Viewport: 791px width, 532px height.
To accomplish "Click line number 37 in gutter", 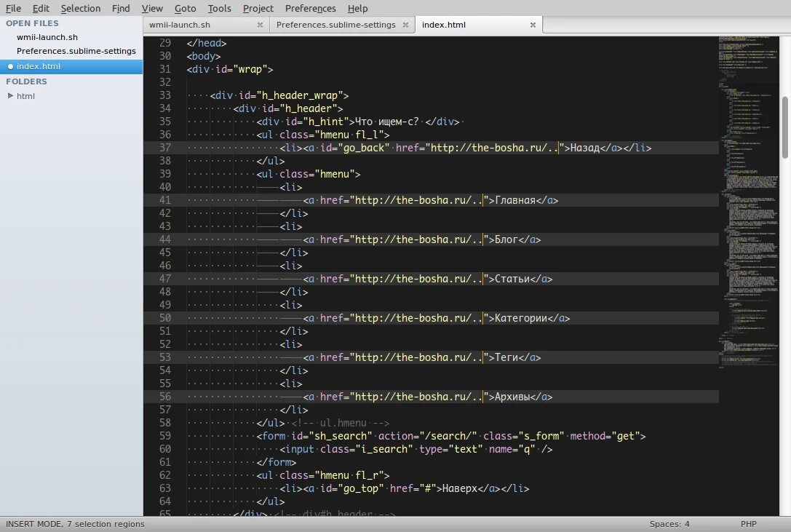I will click(165, 148).
